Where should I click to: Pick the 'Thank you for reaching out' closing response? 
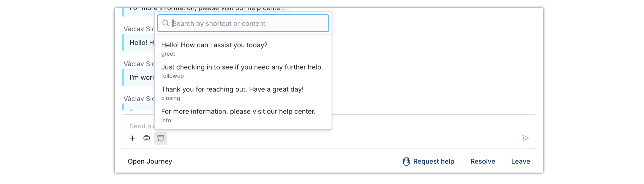243,93
